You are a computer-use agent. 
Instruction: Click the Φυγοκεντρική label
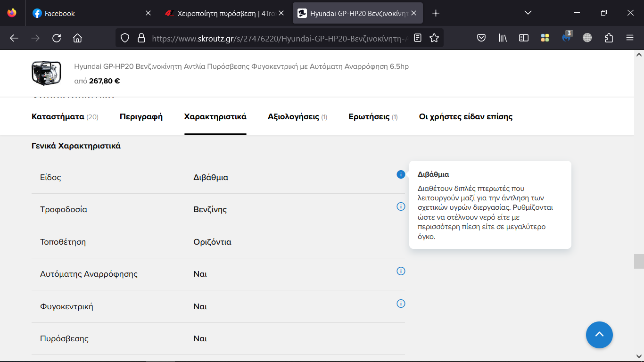click(x=66, y=306)
